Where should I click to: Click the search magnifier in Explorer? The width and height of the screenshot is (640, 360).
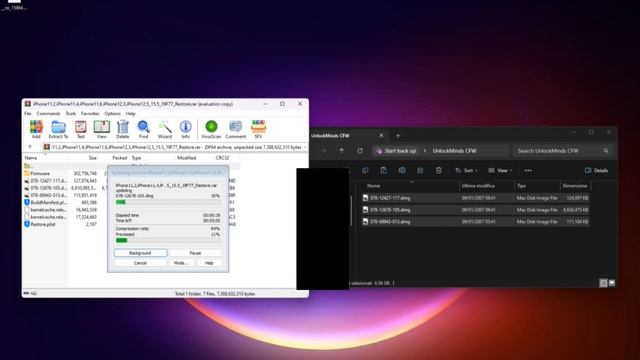tap(606, 151)
